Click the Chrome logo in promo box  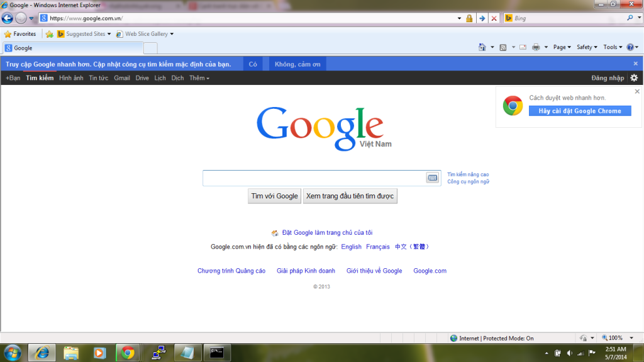click(513, 106)
